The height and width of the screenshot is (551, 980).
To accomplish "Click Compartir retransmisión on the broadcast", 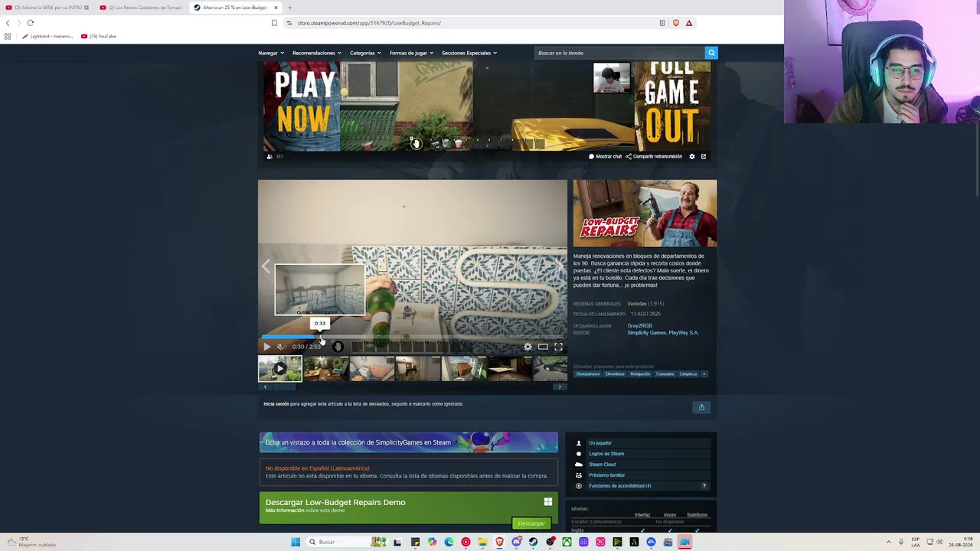I will (654, 156).
